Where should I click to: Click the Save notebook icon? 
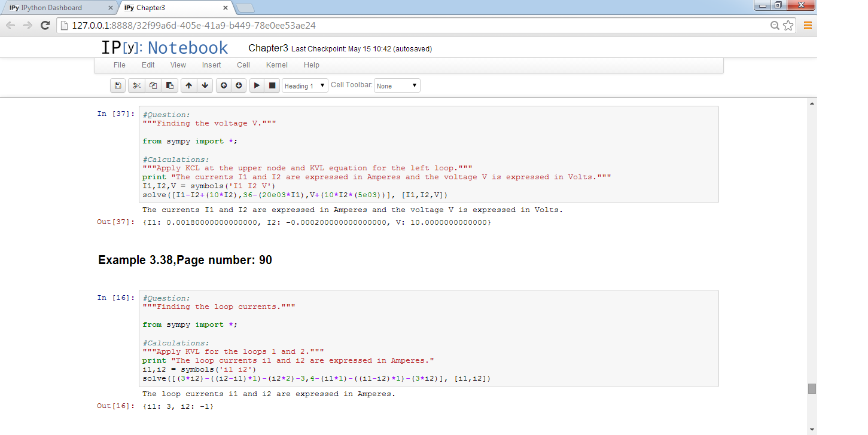(118, 85)
